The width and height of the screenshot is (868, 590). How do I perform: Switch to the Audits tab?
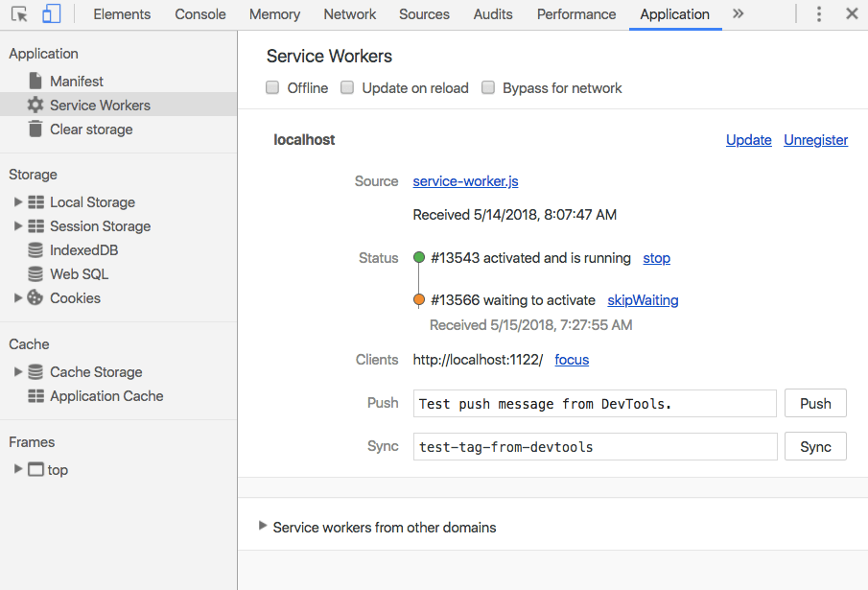[493, 14]
